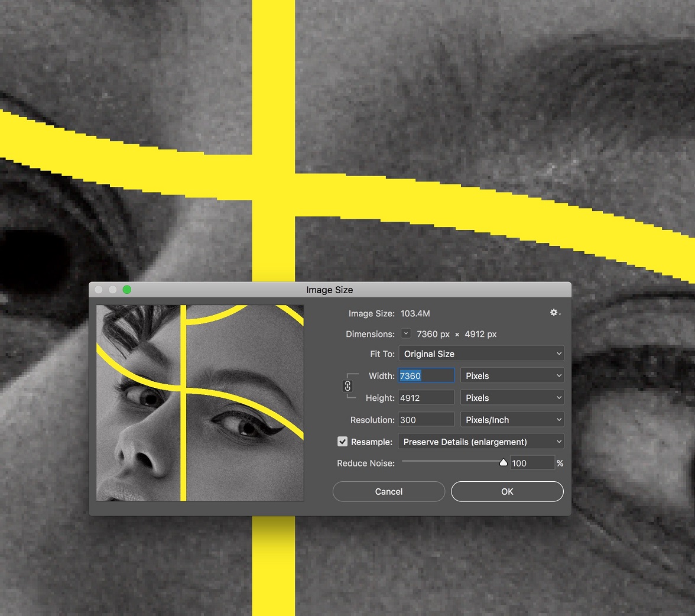Viewport: 695px width, 616px height.
Task: Toggle the constrain proportions chain link
Action: (x=347, y=386)
